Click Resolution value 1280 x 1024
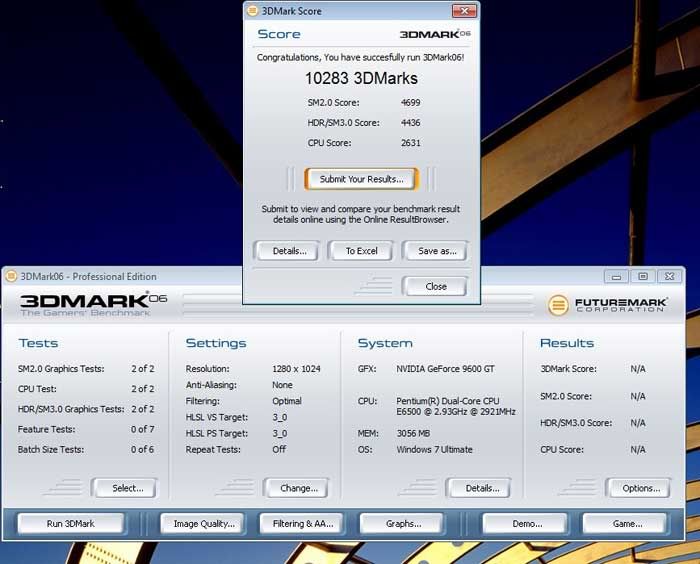 click(x=296, y=369)
